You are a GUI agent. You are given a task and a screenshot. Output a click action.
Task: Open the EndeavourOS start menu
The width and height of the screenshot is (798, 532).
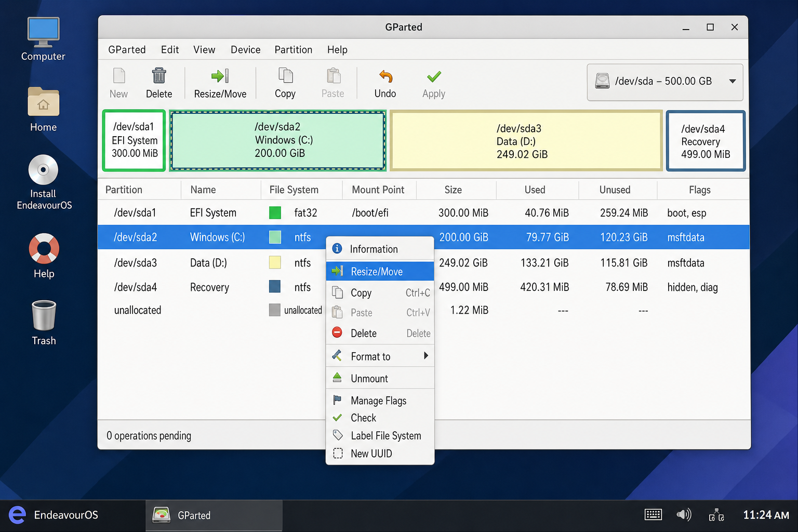click(54, 515)
